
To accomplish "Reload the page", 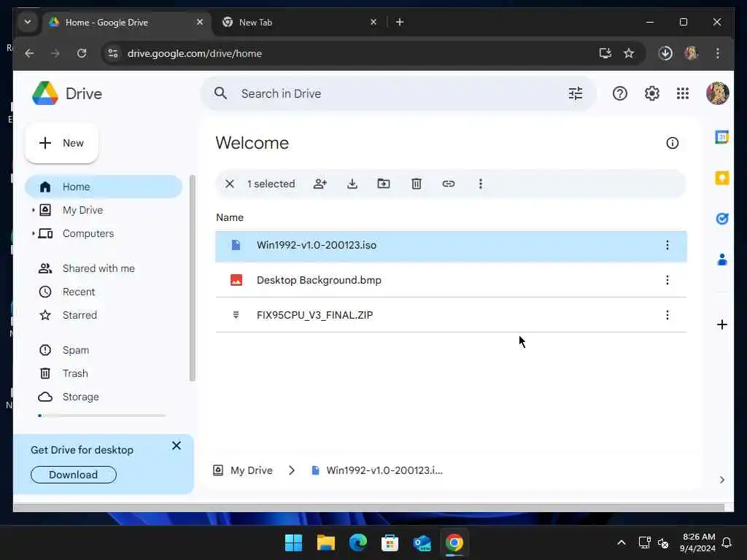I will pos(82,53).
